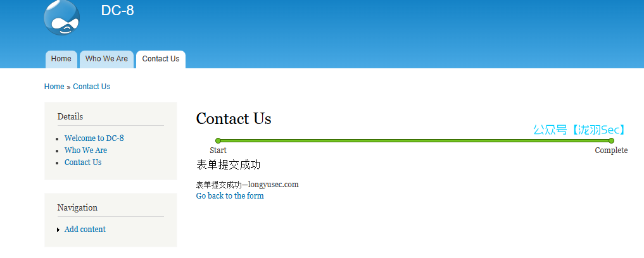
Task: Select the Contact Us tab
Action: (161, 59)
